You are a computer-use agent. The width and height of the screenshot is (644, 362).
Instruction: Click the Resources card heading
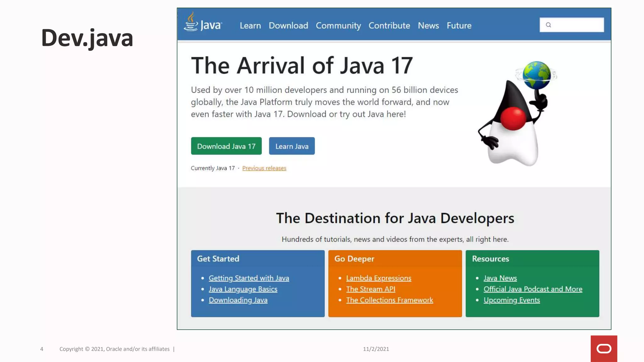pyautogui.click(x=490, y=259)
